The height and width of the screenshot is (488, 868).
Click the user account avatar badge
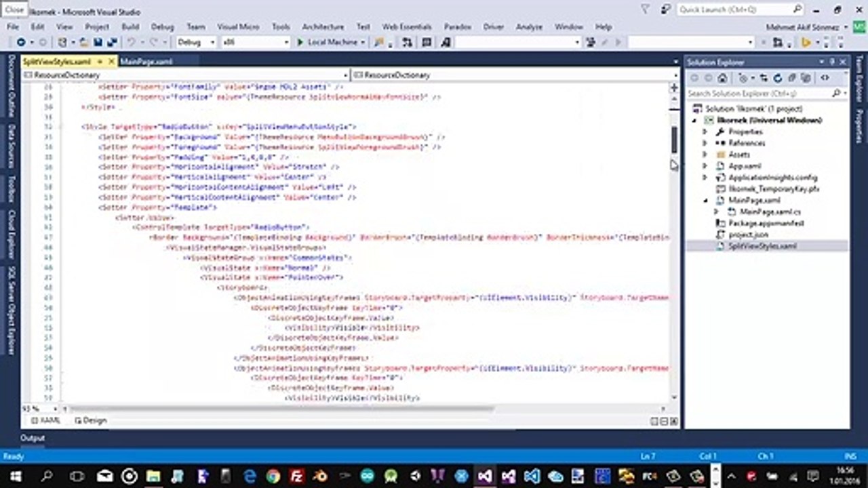coord(859,27)
